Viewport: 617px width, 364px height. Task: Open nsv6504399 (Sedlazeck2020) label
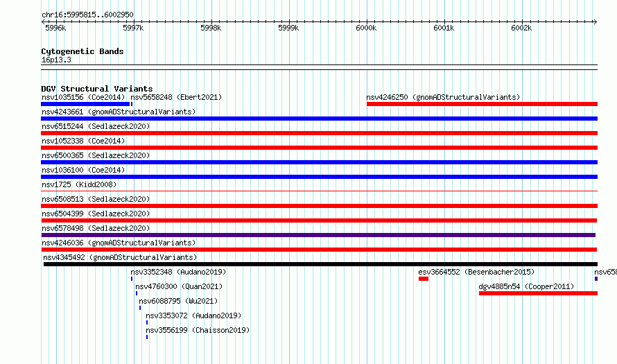coord(96,214)
